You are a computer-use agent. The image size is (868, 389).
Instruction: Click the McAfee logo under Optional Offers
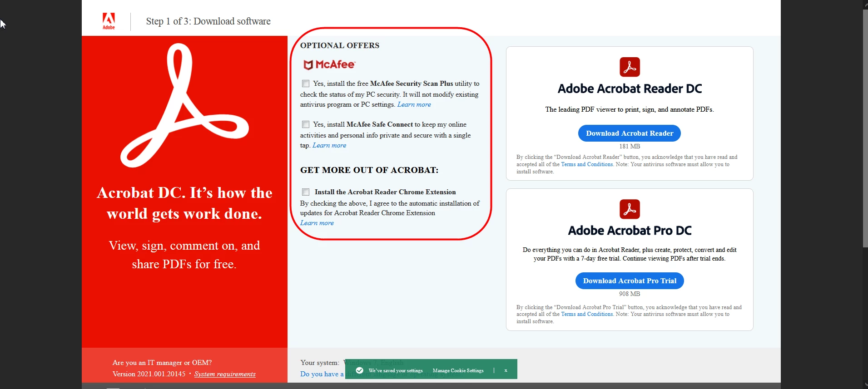coord(329,65)
